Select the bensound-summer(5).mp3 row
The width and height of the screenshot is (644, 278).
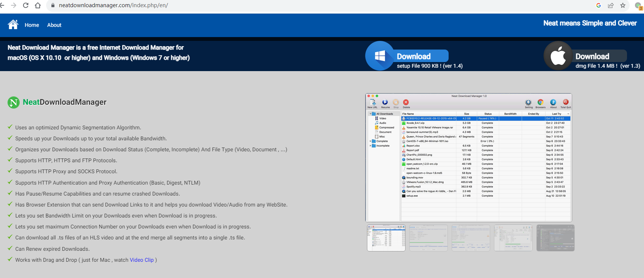coord(486,132)
